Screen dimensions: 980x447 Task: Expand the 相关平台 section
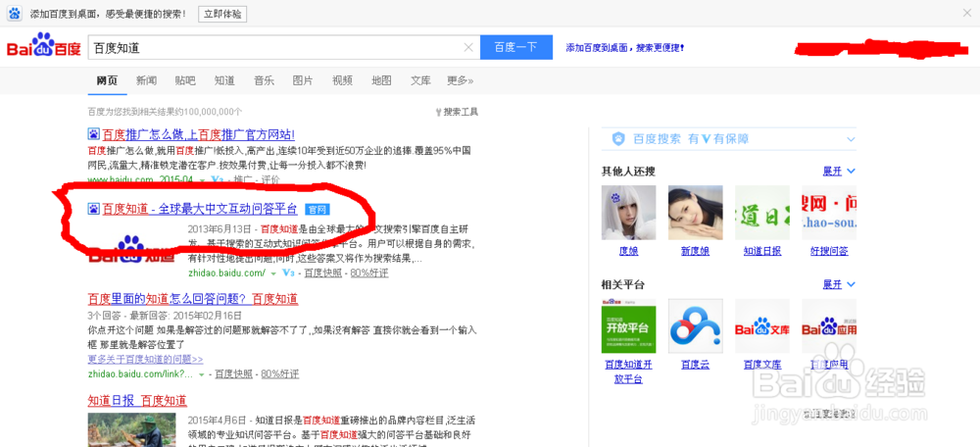pos(839,284)
